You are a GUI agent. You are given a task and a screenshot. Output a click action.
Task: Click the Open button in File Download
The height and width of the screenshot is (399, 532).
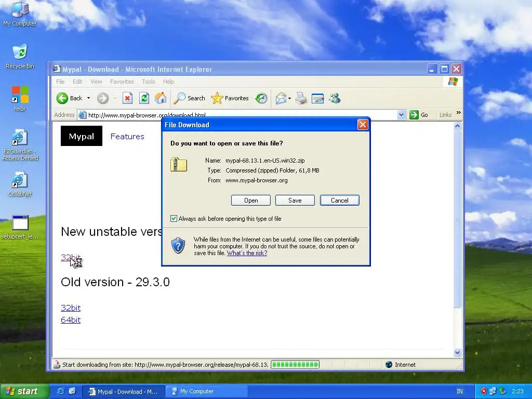pos(251,200)
